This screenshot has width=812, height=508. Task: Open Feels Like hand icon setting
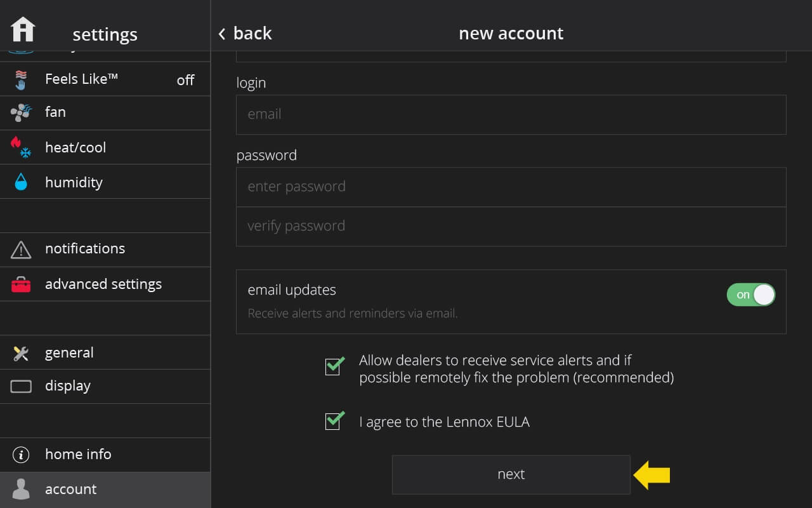coord(21,79)
